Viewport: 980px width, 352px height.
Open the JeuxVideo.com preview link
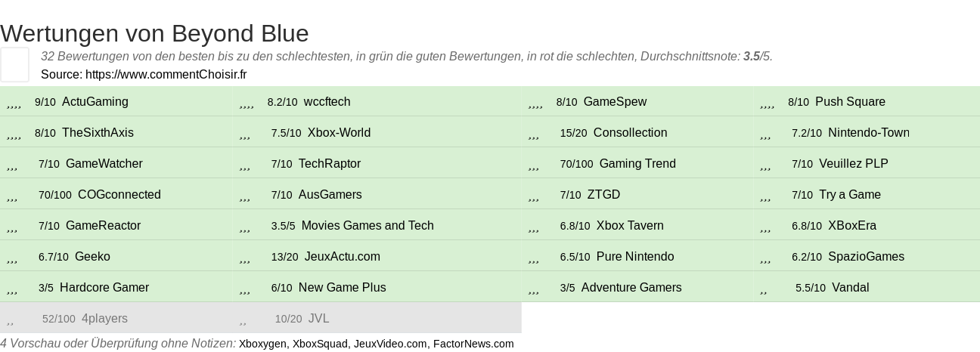[x=390, y=344]
